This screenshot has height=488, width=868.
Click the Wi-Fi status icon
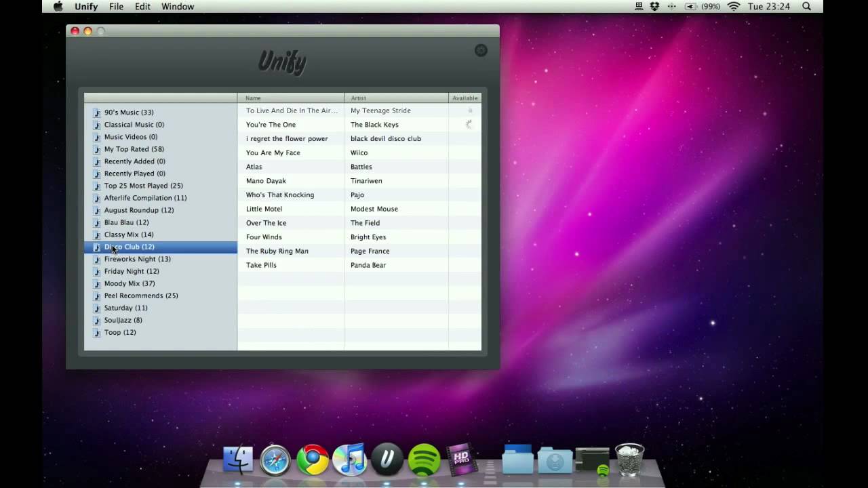click(733, 6)
